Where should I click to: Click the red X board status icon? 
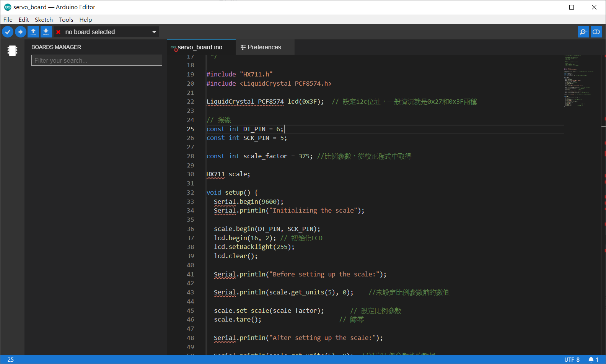click(58, 32)
